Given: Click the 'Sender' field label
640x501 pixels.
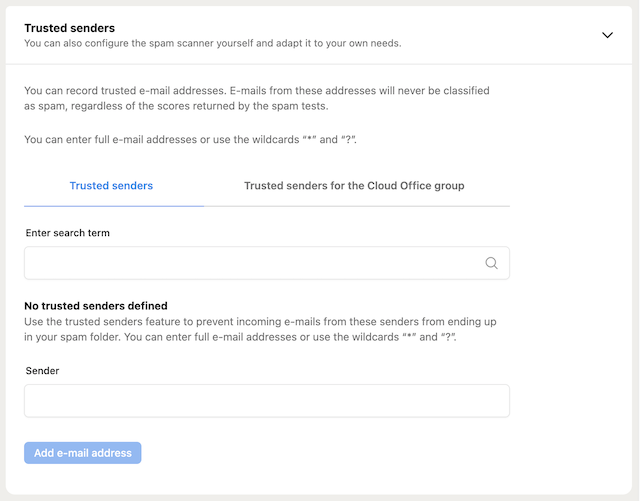Looking at the screenshot, I should [x=42, y=371].
